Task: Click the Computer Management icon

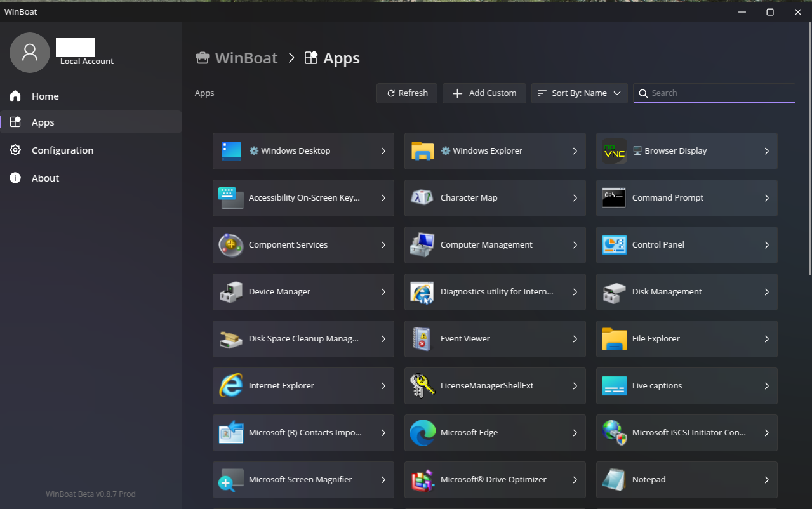Action: pos(423,245)
